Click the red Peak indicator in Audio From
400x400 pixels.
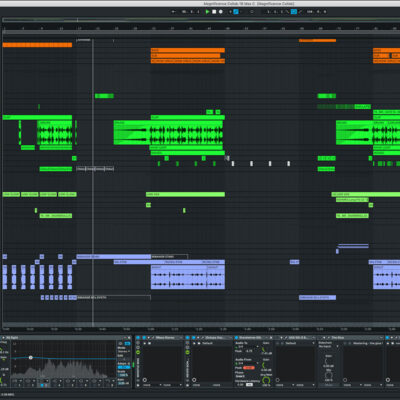tap(249, 368)
